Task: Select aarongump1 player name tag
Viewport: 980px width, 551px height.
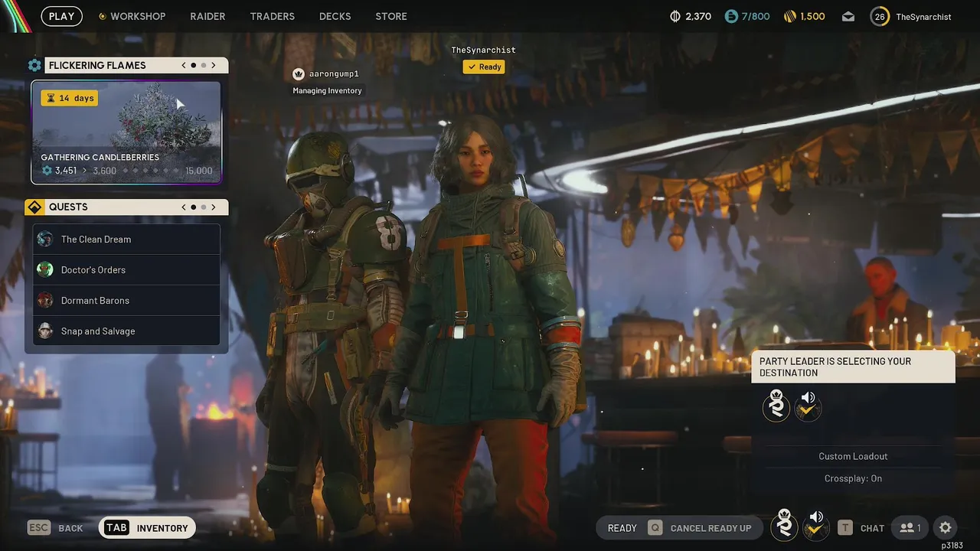Action: [334, 74]
